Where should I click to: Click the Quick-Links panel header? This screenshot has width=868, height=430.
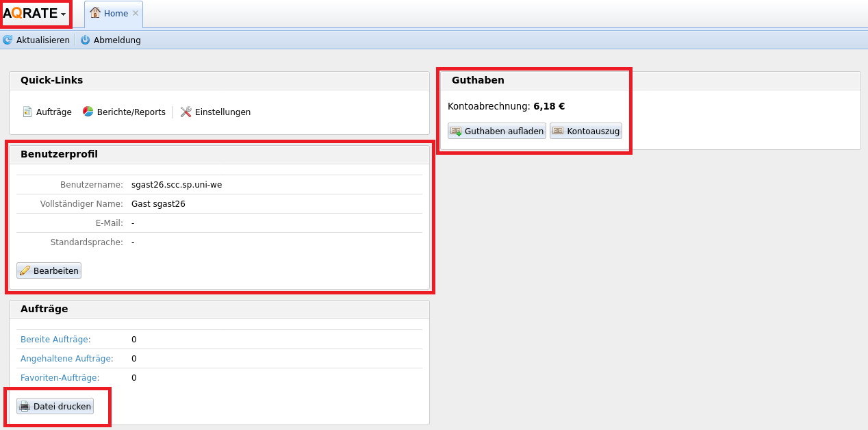click(51, 80)
